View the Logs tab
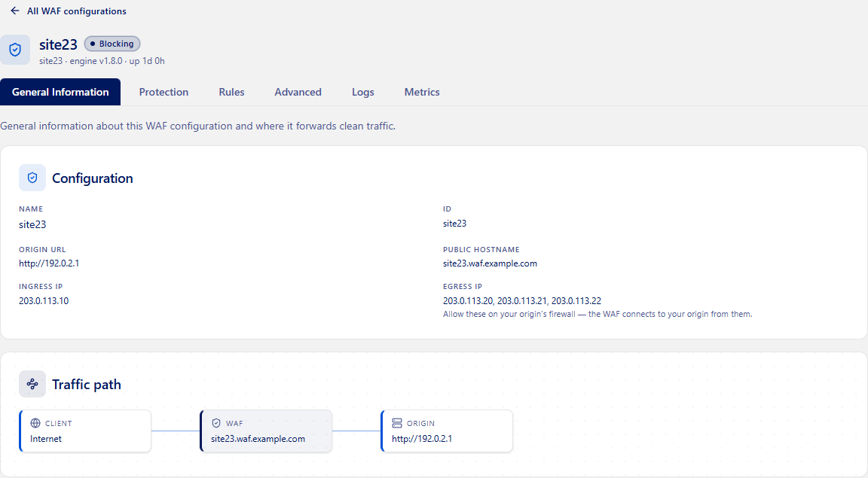The height and width of the screenshot is (478, 868). click(x=363, y=92)
